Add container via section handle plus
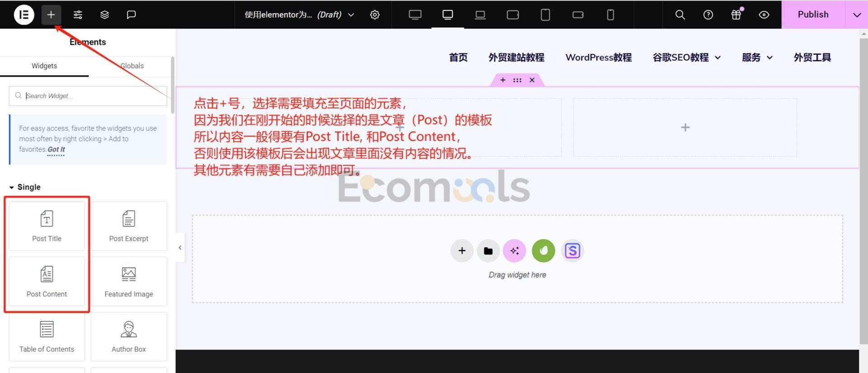This screenshot has width=868, height=373. (503, 80)
